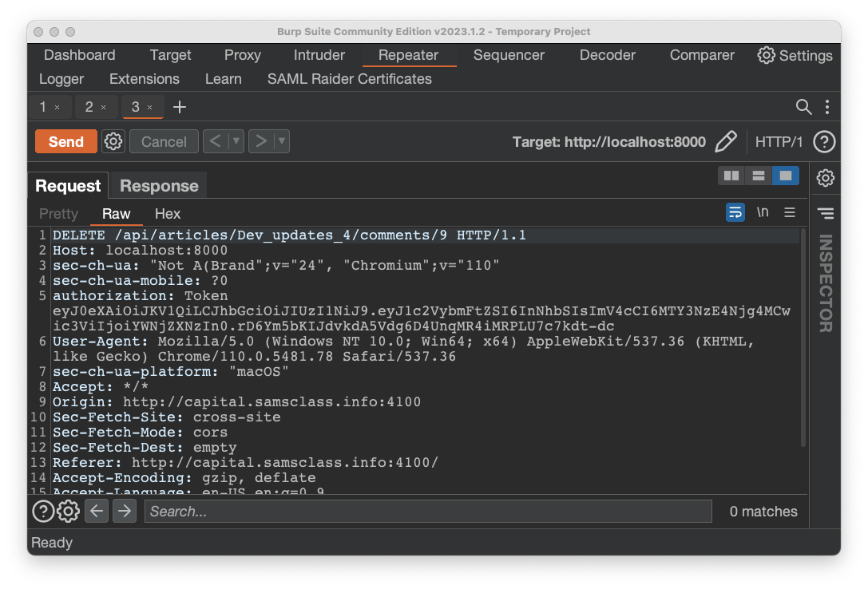Click the Search input field

pos(427,512)
